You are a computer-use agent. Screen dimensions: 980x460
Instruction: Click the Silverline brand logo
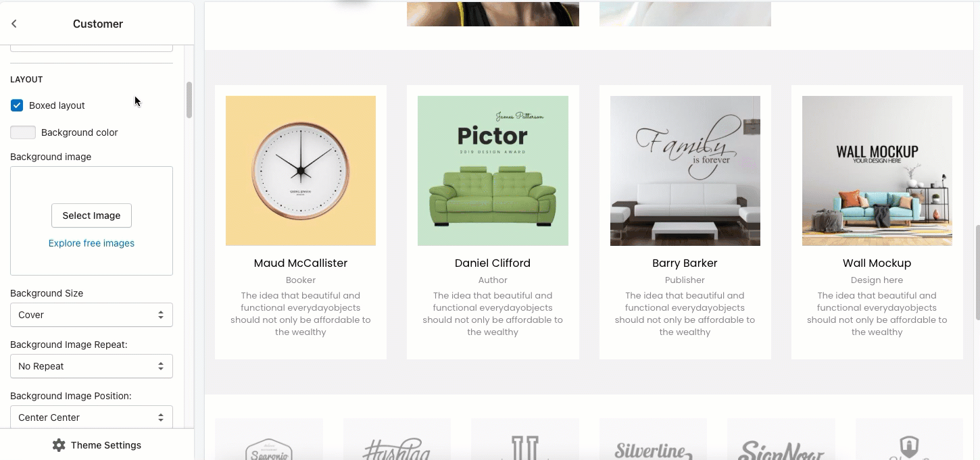point(653,449)
